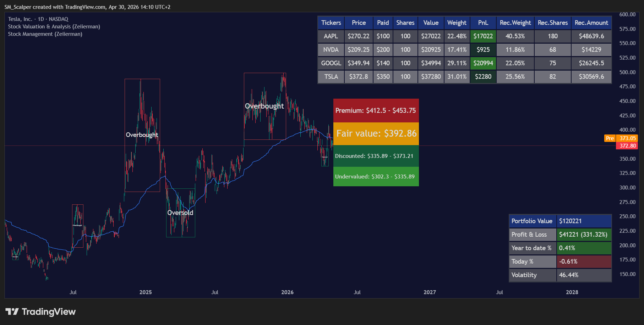This screenshot has width=644, height=325.
Task: Click portfolio value $120221
Action: pos(584,221)
